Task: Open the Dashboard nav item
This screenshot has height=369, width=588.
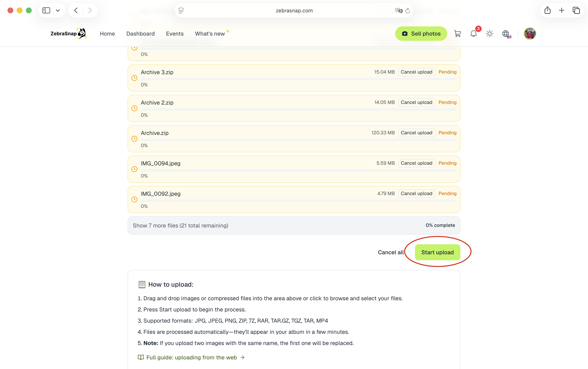Action: tap(140, 34)
